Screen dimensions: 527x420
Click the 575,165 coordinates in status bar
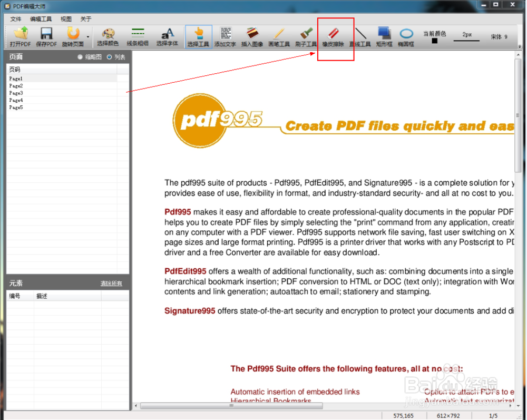pos(403,416)
